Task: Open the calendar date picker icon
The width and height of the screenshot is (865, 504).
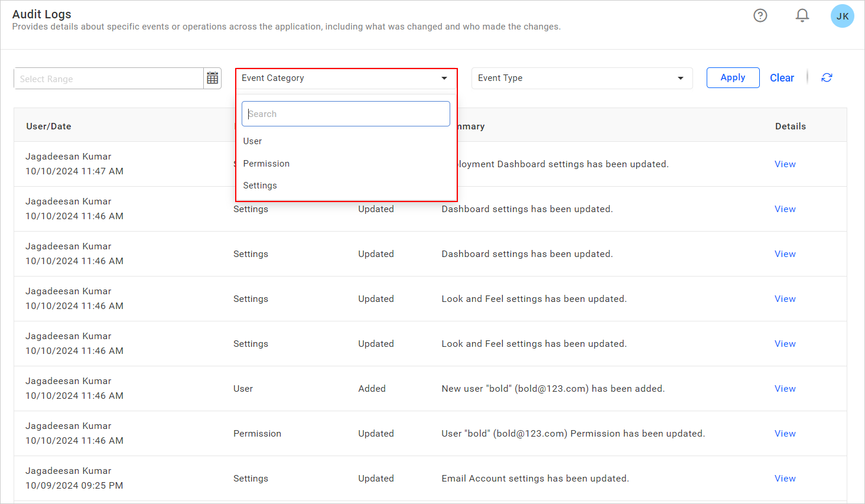Action: pyautogui.click(x=213, y=78)
